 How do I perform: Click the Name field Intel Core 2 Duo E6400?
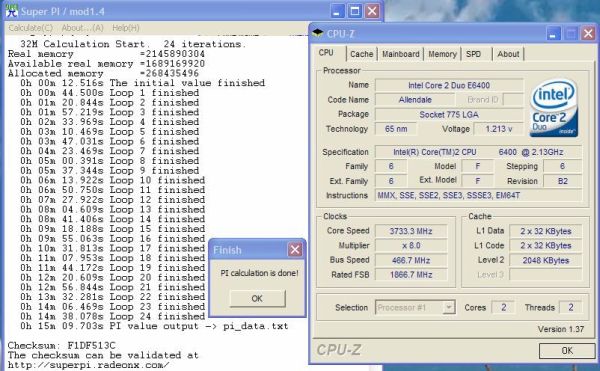pyautogui.click(x=449, y=85)
